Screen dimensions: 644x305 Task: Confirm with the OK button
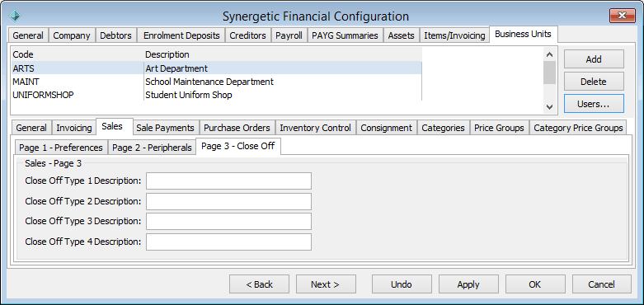pos(535,284)
